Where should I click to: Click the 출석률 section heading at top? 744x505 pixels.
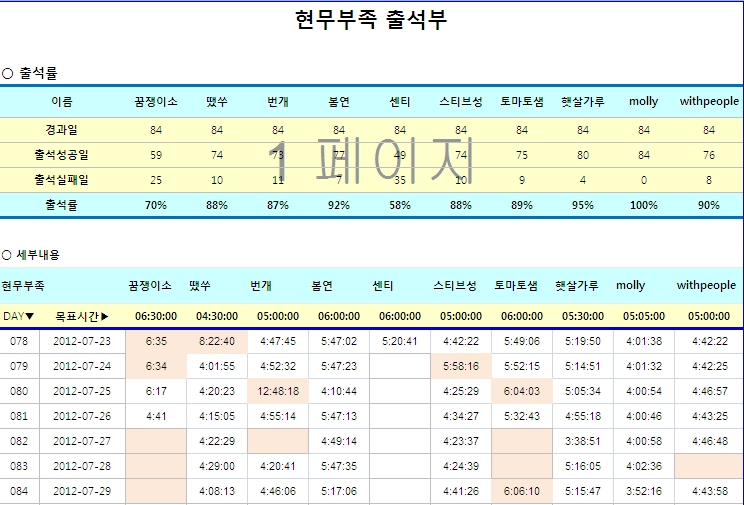pyautogui.click(x=38, y=72)
